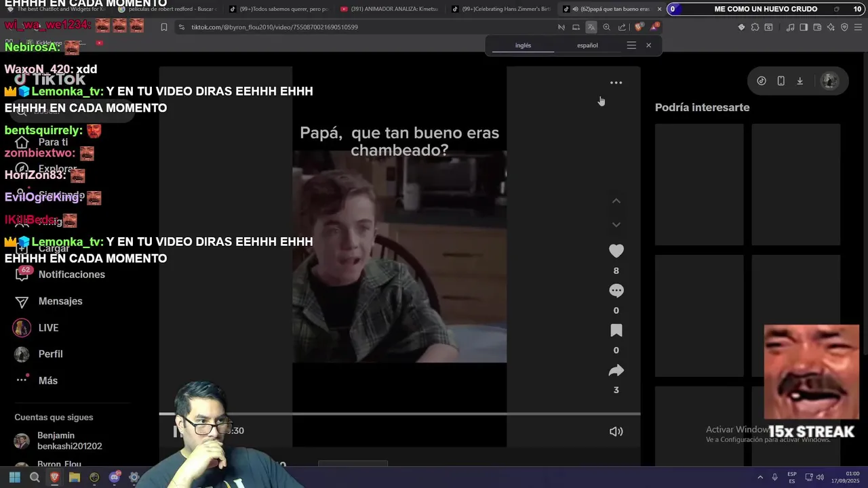Open the three-dot video options menu
Image resolution: width=868 pixels, height=488 pixels.
pos(616,83)
